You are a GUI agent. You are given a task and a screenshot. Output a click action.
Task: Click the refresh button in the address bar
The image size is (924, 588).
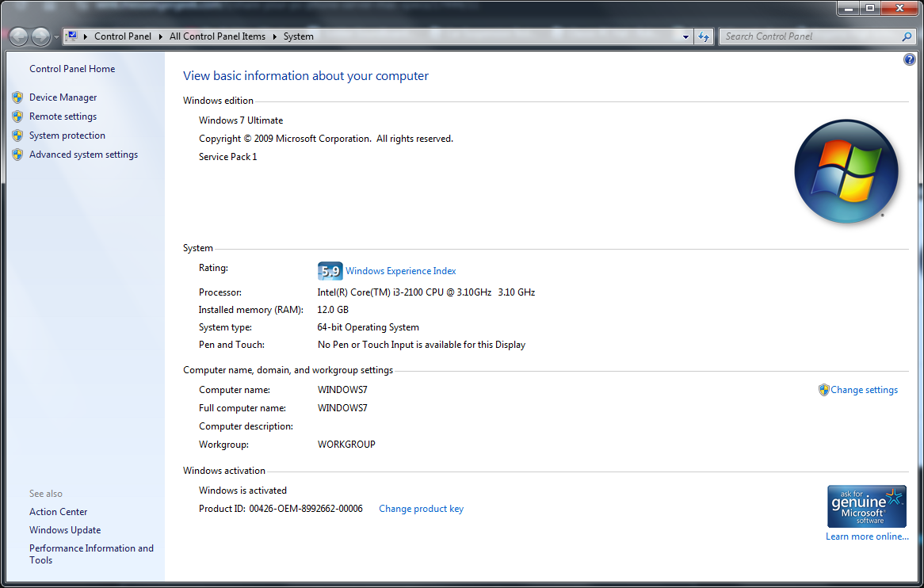[704, 36]
